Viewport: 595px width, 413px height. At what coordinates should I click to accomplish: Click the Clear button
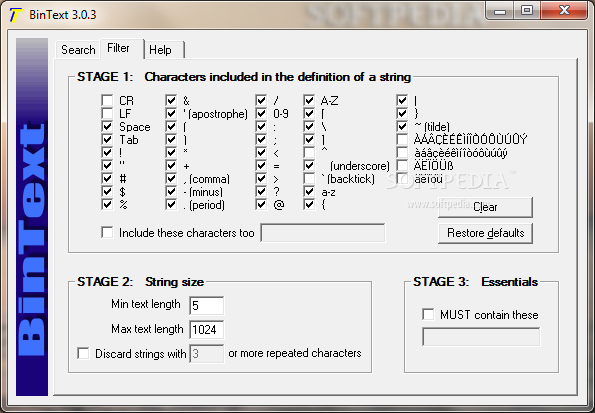pyautogui.click(x=485, y=207)
